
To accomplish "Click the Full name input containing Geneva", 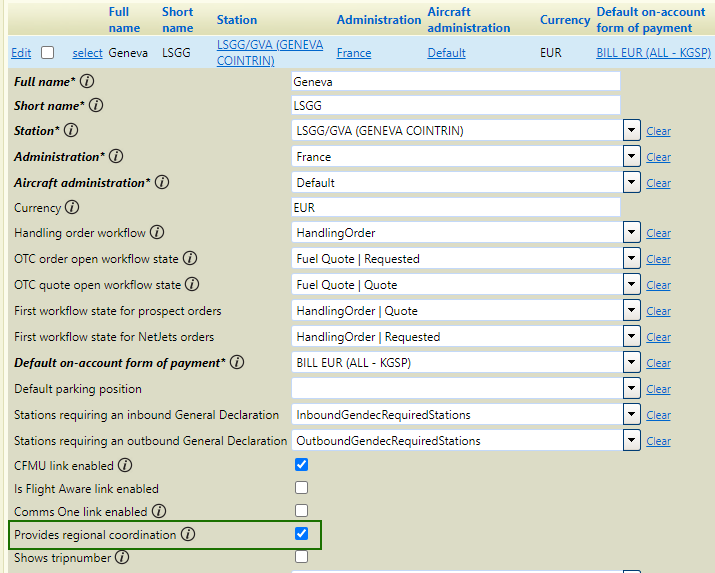I will (x=456, y=82).
